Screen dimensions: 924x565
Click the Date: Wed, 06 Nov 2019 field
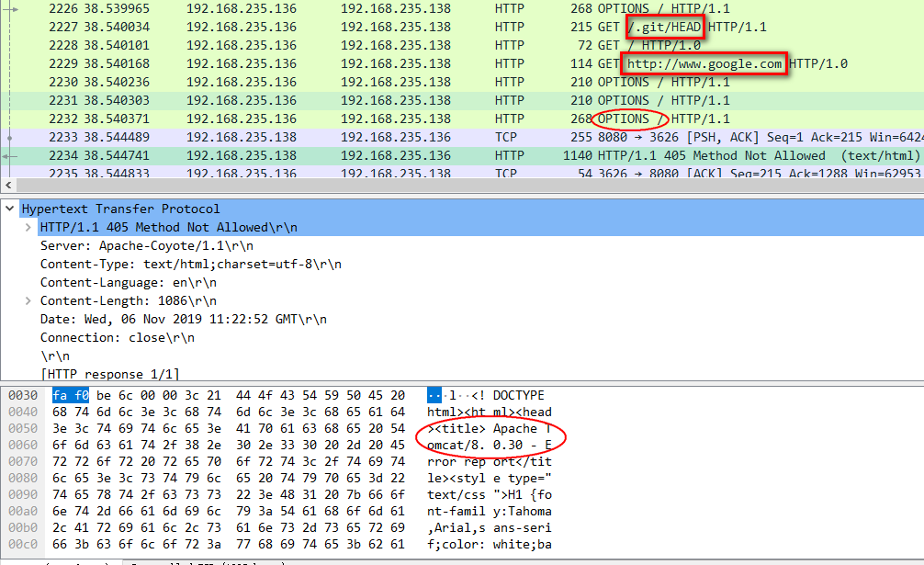[183, 319]
